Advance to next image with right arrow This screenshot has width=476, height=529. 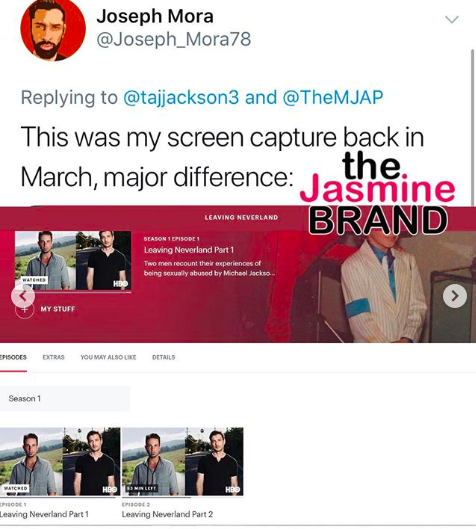point(455,296)
